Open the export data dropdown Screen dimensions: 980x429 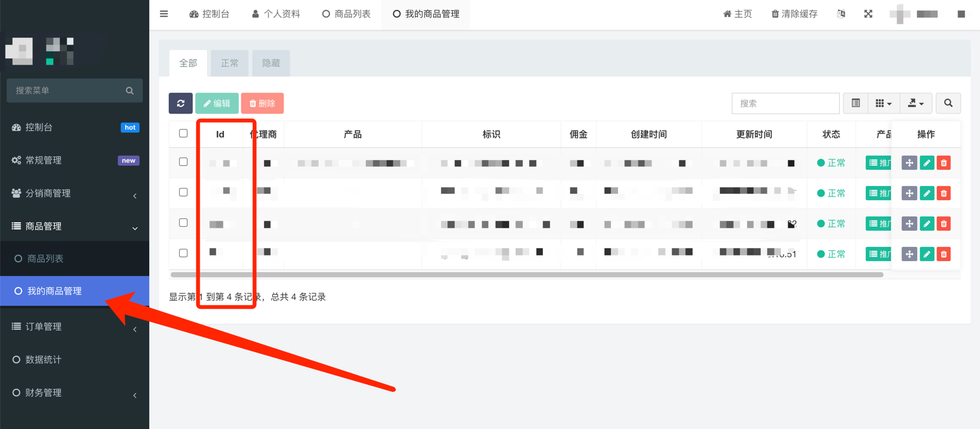click(916, 103)
